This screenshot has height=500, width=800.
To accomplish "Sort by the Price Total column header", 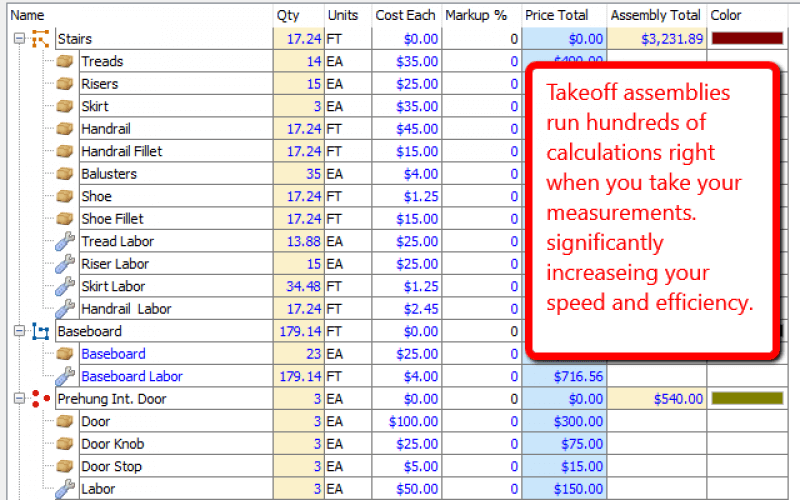I will 564,15.
